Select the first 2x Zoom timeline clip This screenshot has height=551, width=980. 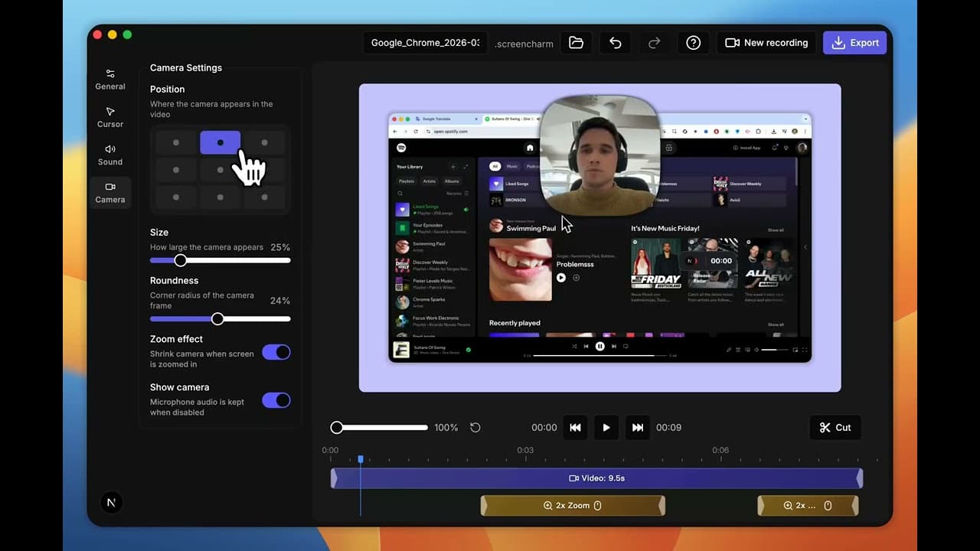pyautogui.click(x=573, y=505)
